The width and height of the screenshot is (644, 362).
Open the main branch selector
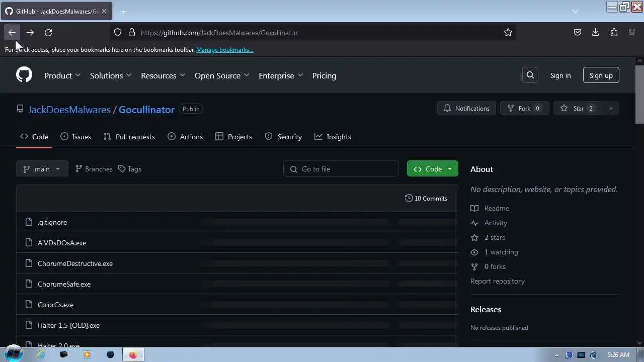point(42,169)
